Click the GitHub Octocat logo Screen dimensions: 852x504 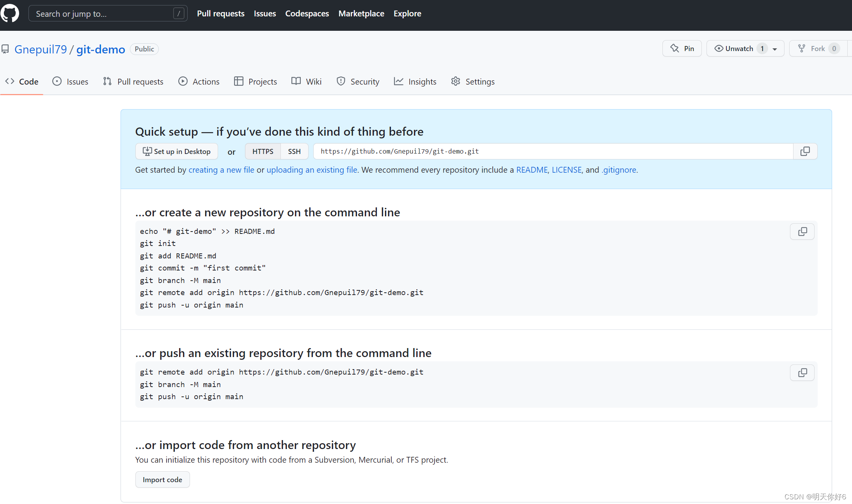click(x=10, y=14)
